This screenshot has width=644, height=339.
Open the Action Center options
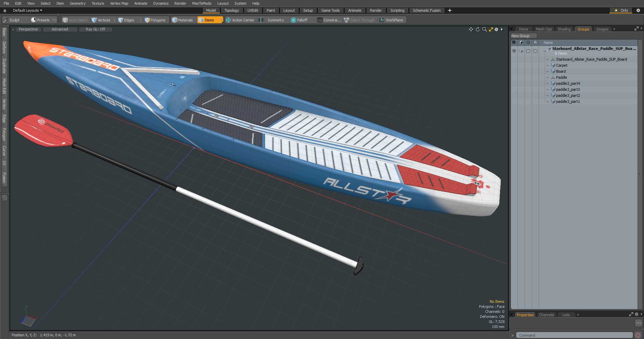tap(240, 20)
